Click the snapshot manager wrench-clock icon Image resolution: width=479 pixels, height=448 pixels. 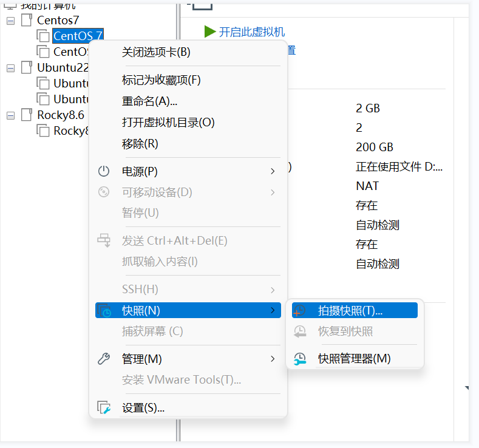tap(300, 359)
